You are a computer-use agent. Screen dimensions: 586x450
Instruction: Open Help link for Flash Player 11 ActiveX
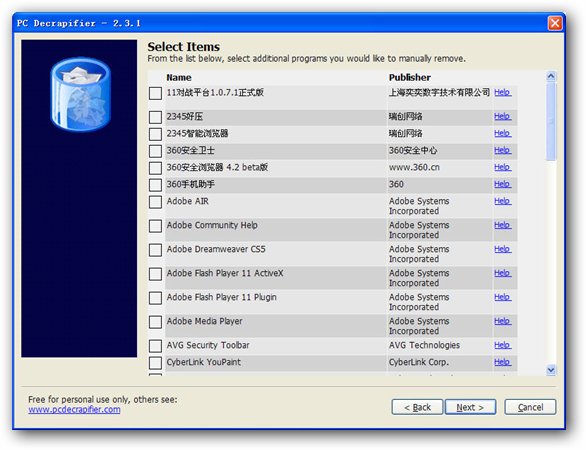(502, 273)
